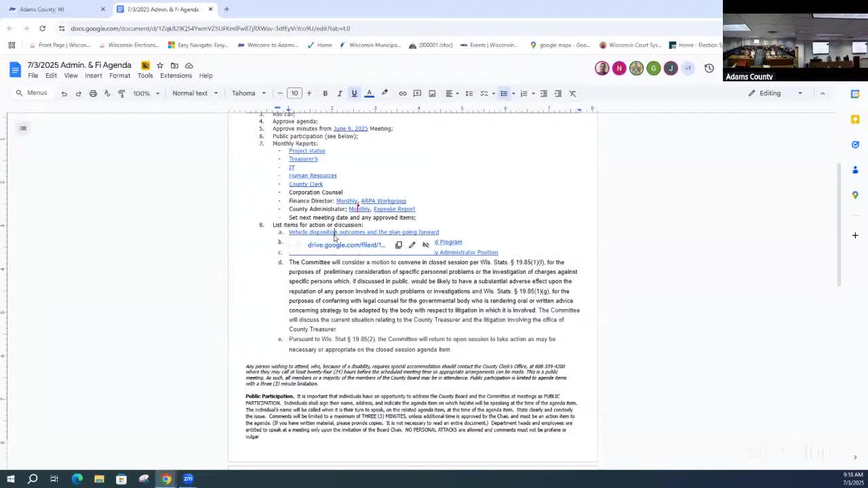Add a comment from the toolbar

[x=417, y=94]
